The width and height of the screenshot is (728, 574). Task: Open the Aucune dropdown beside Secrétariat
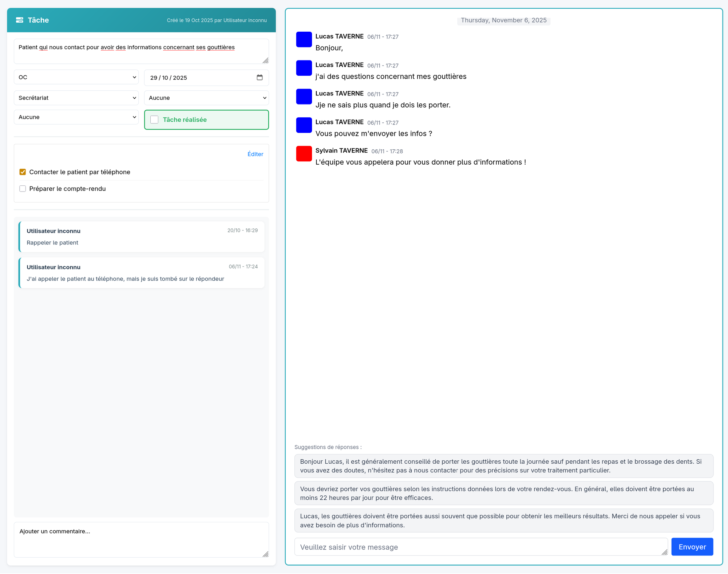tap(206, 98)
